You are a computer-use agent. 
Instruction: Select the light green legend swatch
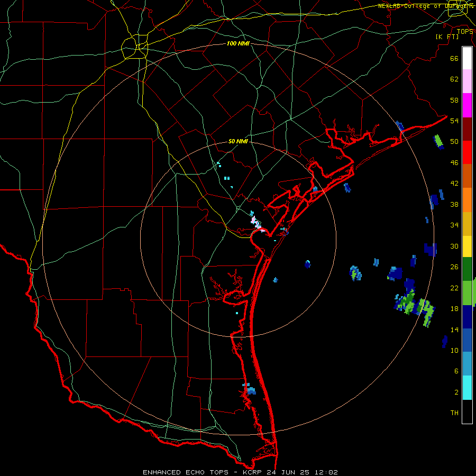click(467, 293)
